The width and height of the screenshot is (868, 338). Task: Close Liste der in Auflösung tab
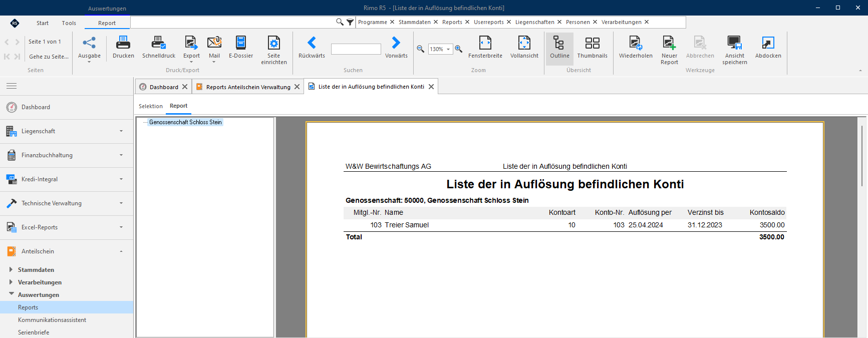(x=431, y=87)
